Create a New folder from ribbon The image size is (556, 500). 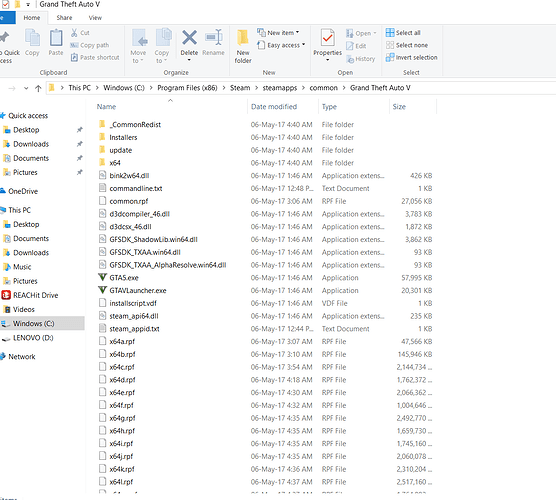[x=243, y=46]
